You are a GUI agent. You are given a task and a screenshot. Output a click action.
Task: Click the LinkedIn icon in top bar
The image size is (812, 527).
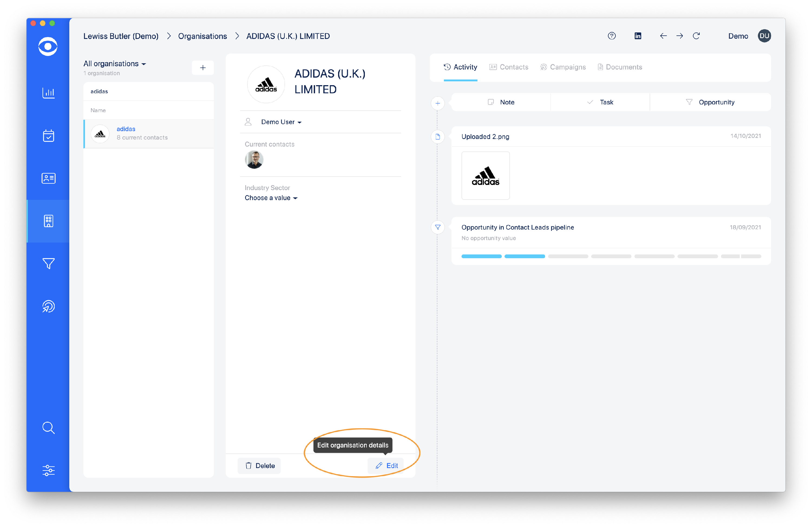(x=638, y=36)
